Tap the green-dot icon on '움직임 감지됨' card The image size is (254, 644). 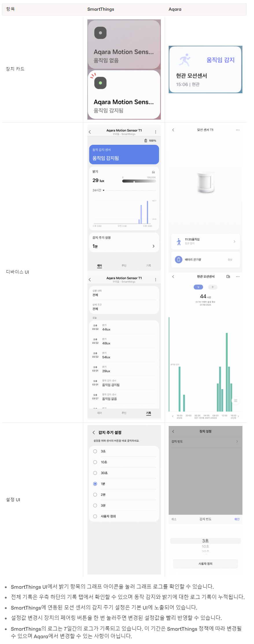(x=100, y=83)
